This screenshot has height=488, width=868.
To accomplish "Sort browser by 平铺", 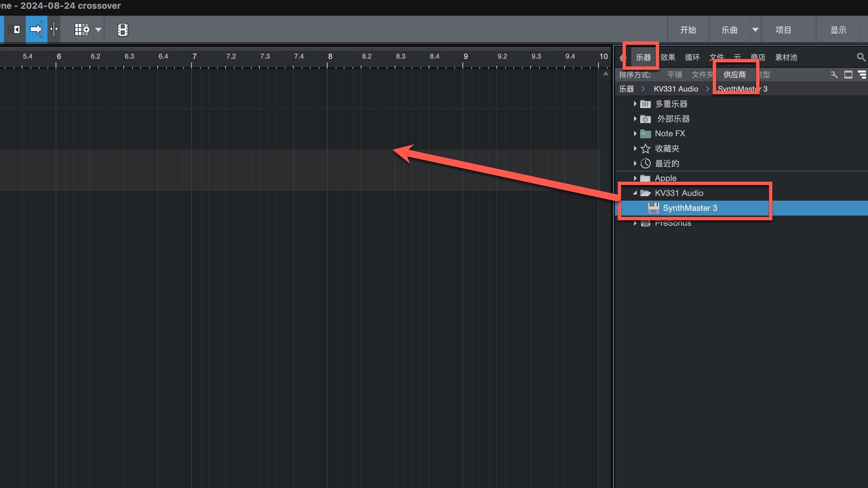I will coord(675,75).
